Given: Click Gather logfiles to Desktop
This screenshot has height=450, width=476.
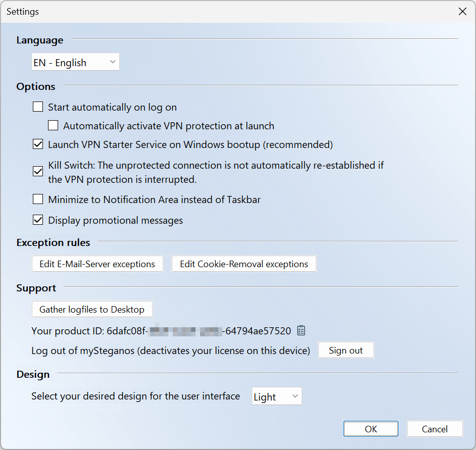Looking at the screenshot, I should (x=92, y=309).
